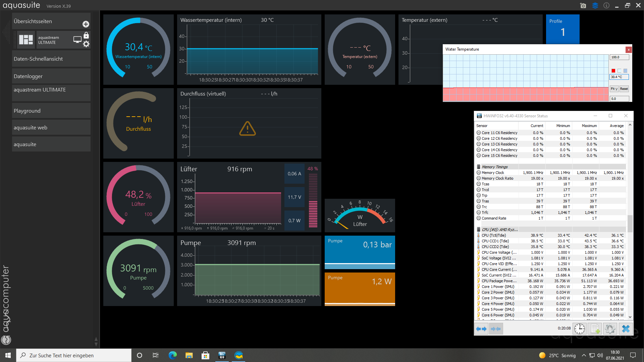The image size is (644, 362).
Task: Expand HWiNFO columns with arrows button
Action: pos(481,329)
